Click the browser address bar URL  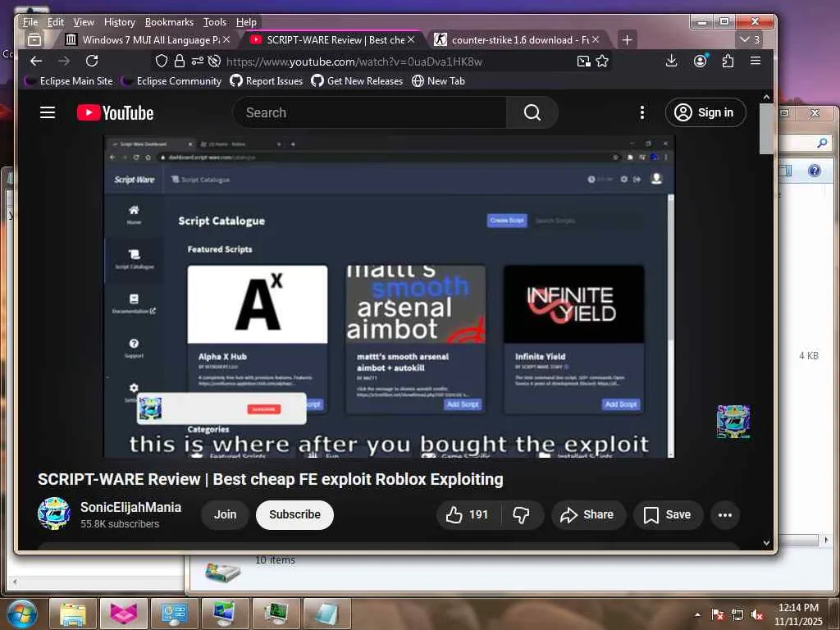pyautogui.click(x=354, y=62)
